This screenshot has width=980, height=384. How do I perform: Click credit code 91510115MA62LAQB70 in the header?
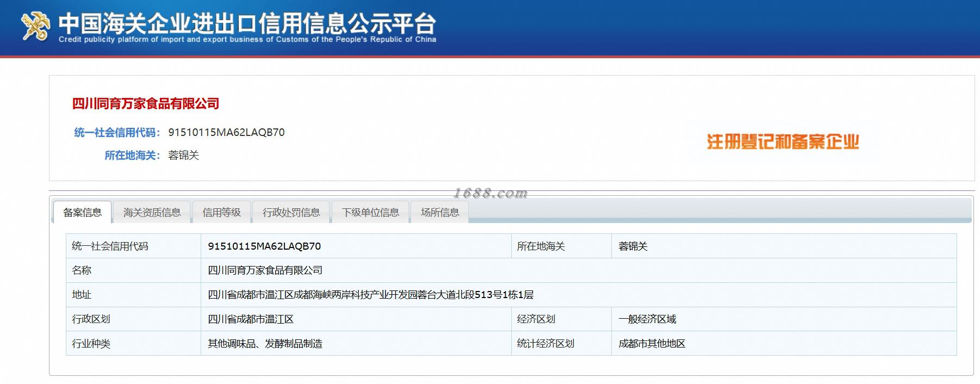point(226,132)
